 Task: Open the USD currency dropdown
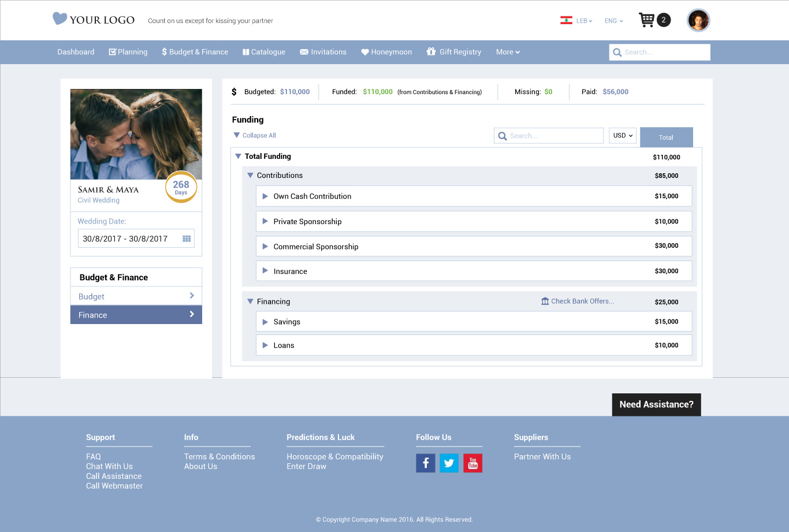pos(623,135)
